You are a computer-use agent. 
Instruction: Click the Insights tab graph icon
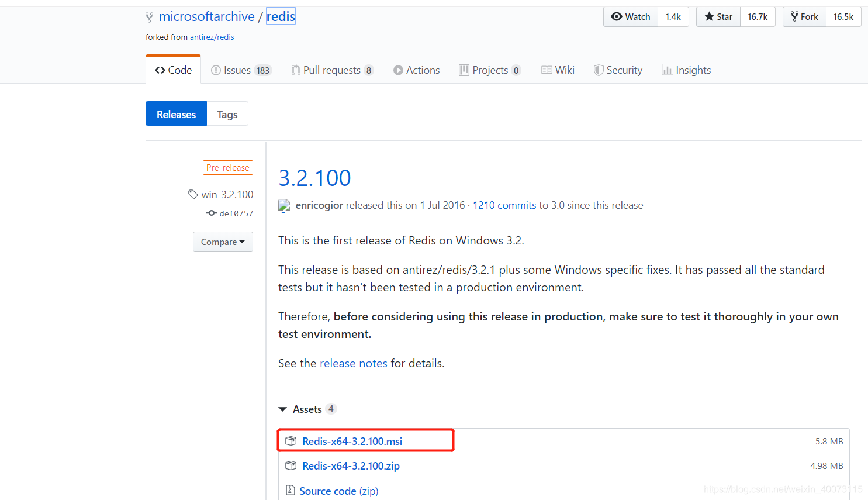pyautogui.click(x=666, y=70)
